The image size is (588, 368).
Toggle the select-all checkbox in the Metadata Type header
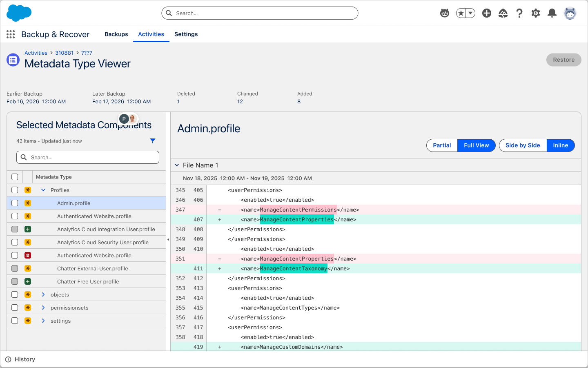15,177
